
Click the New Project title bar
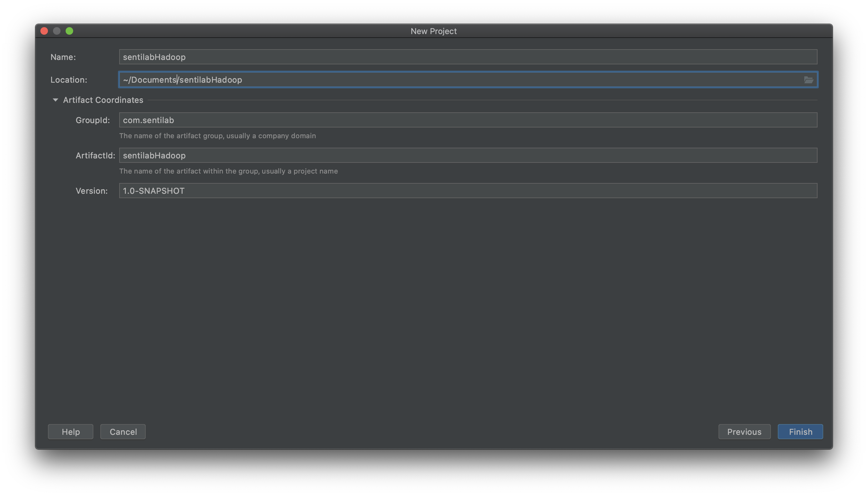pyautogui.click(x=433, y=31)
